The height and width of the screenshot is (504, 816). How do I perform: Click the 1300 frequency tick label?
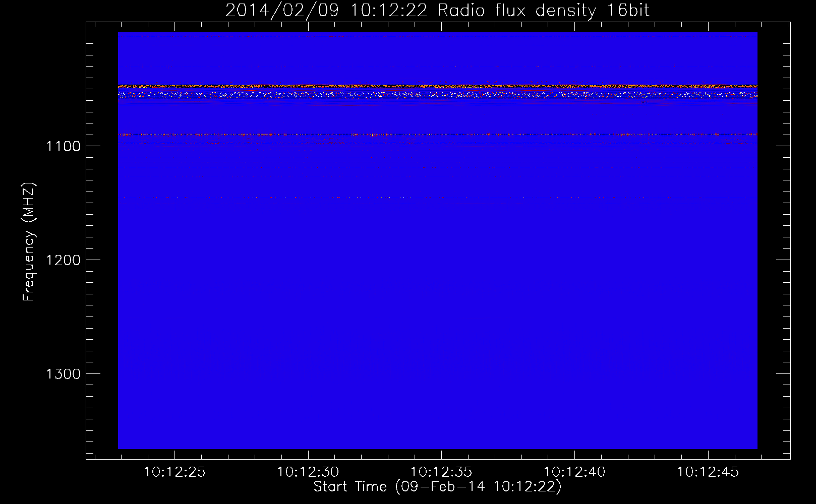63,374
